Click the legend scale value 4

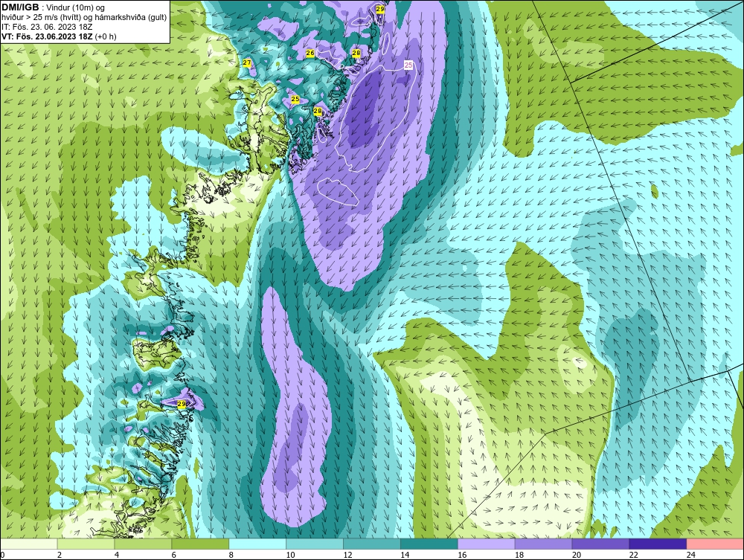tap(117, 555)
